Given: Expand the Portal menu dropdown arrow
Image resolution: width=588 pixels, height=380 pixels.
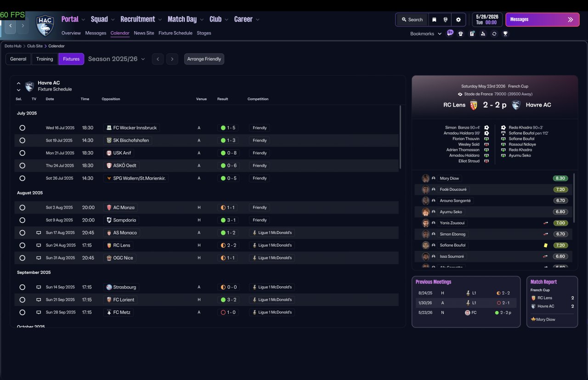Looking at the screenshot, I should [83, 20].
